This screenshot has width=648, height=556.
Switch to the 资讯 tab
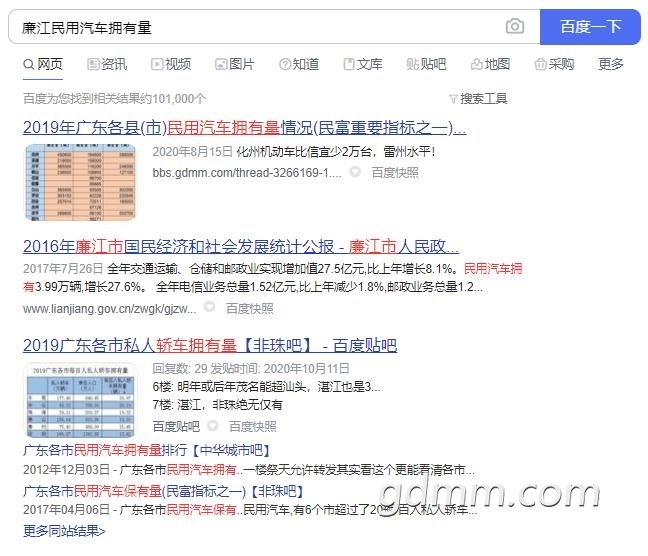pyautogui.click(x=107, y=64)
